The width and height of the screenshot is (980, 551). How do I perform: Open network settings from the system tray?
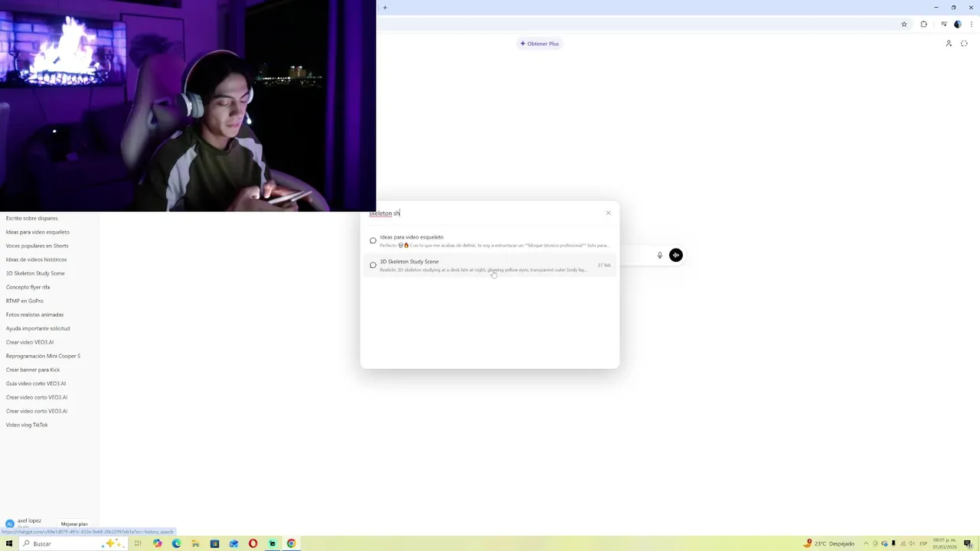point(902,543)
